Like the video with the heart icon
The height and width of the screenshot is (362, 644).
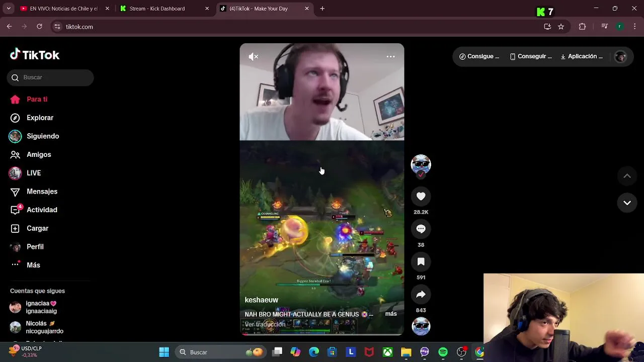click(421, 197)
